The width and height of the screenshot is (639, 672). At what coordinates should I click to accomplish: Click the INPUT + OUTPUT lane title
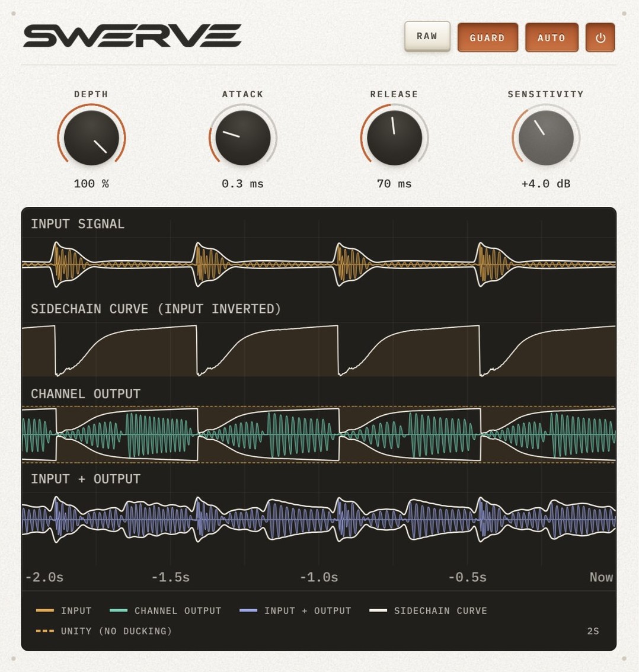coord(86,479)
